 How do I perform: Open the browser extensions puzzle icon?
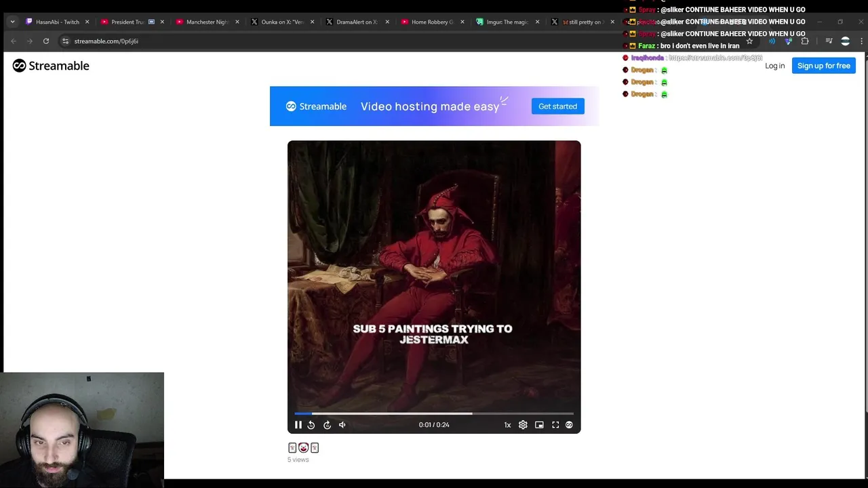click(805, 41)
